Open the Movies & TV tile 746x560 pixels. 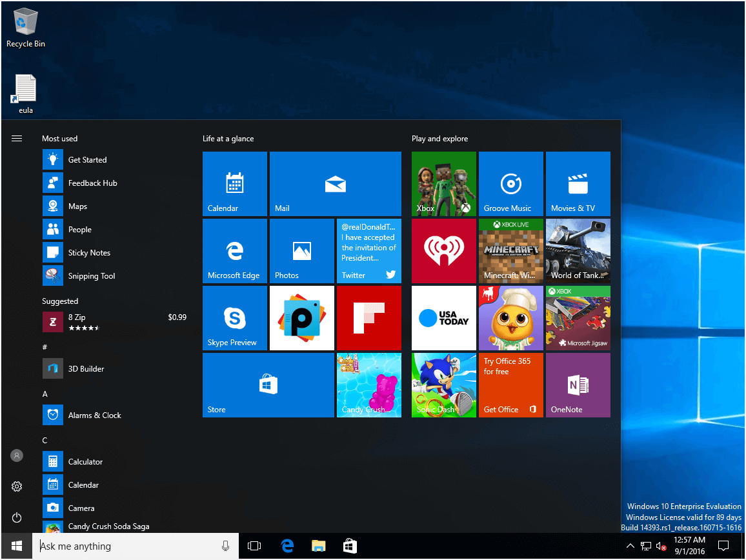pyautogui.click(x=578, y=184)
